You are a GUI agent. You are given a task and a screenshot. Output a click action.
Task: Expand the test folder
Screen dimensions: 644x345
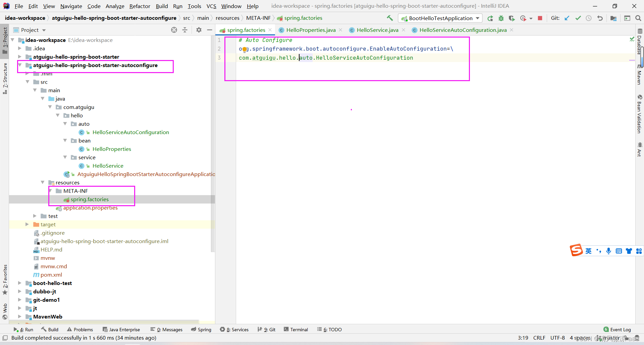pos(35,216)
